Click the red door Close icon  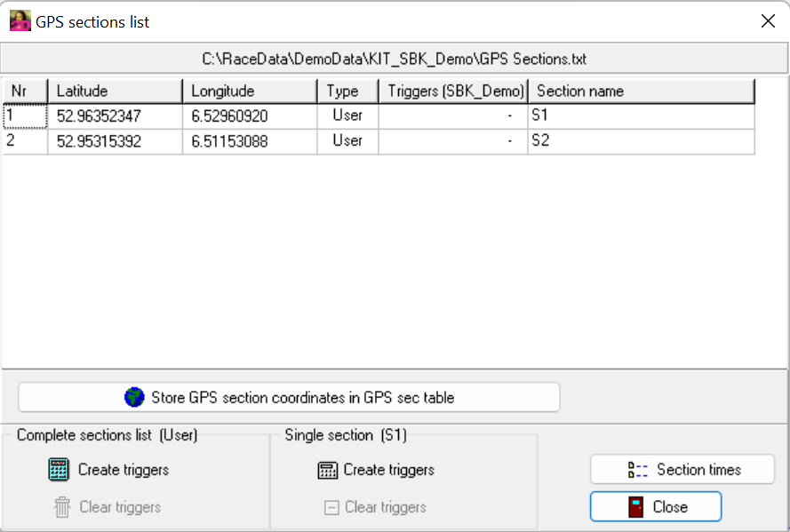pos(636,507)
